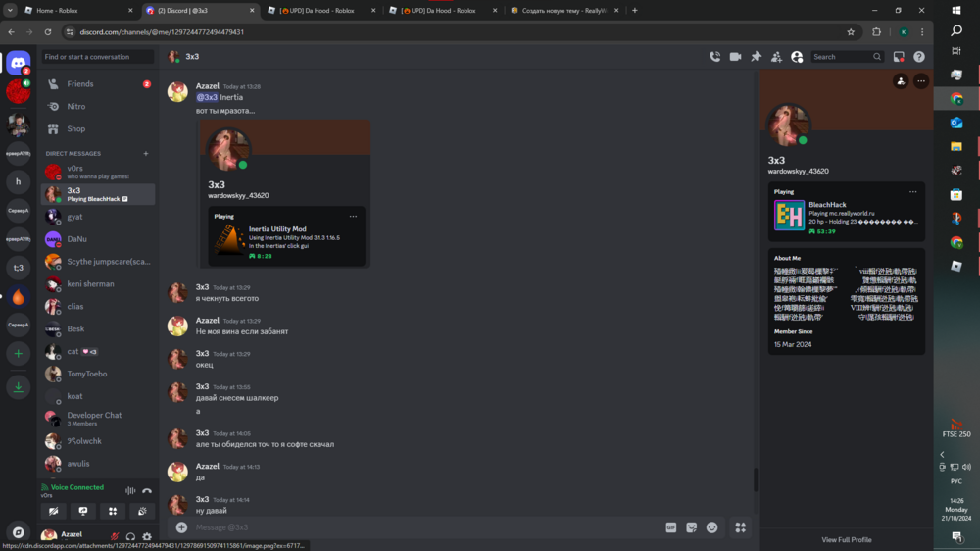Click View Full Profile

point(847,540)
